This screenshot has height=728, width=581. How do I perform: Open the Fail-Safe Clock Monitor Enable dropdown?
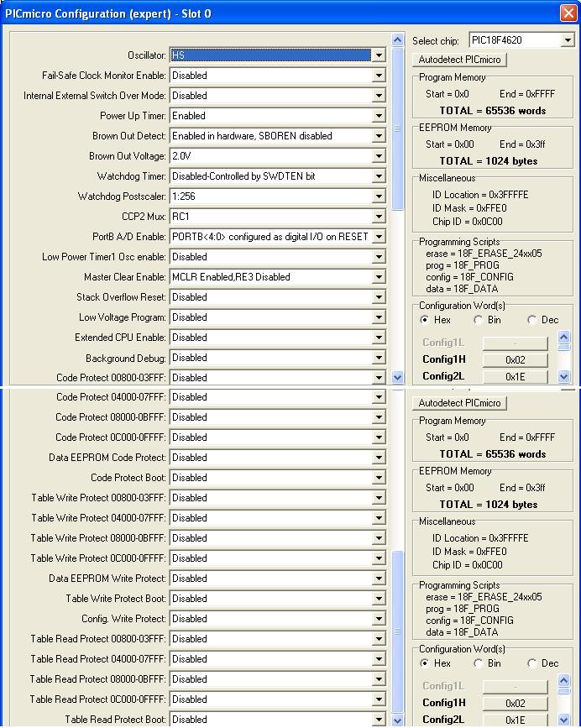pyautogui.click(x=278, y=76)
